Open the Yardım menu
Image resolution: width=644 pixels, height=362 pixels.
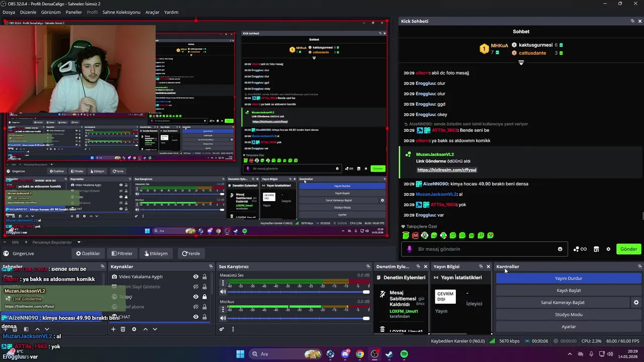coord(171,12)
